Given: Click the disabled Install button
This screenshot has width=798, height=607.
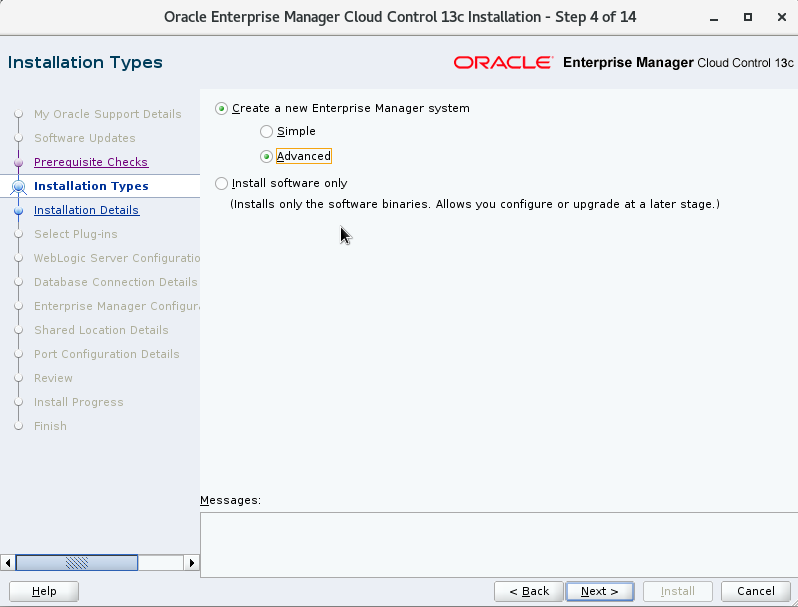Looking at the screenshot, I should pyautogui.click(x=677, y=591).
